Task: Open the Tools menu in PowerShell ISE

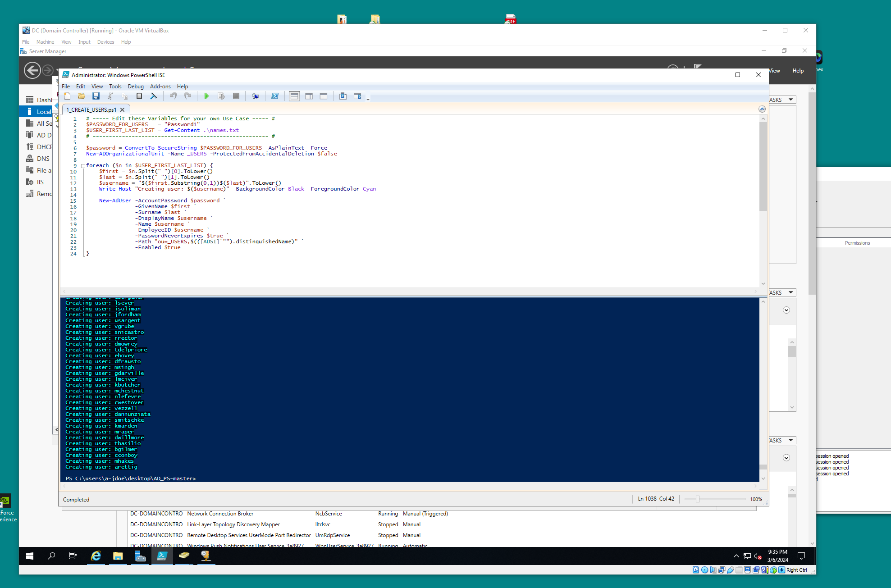Action: [x=115, y=87]
